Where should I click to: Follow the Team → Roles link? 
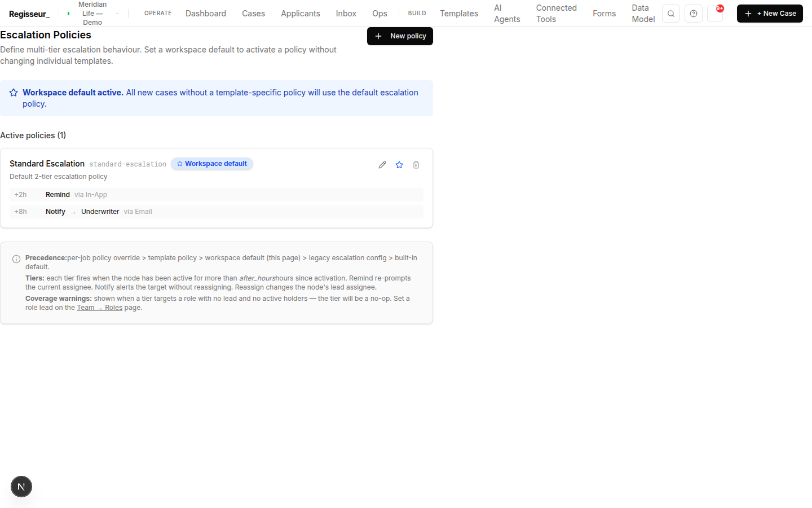[x=100, y=308]
